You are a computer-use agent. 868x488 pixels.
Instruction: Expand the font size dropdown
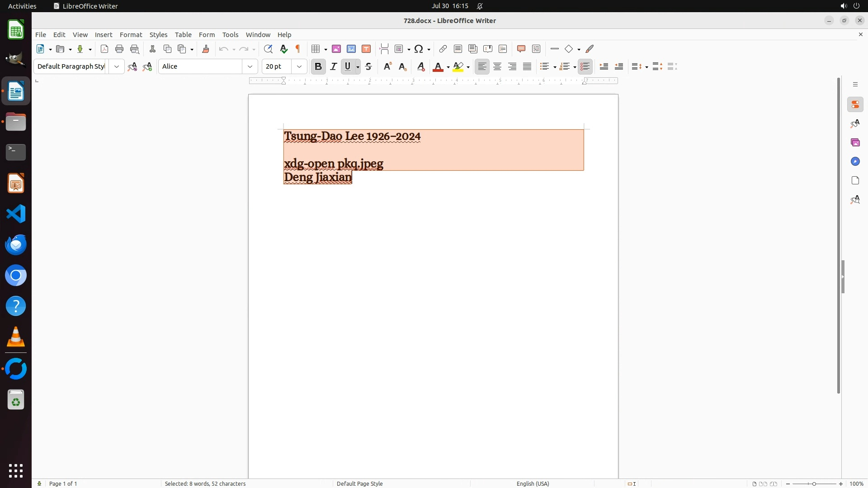coord(299,66)
